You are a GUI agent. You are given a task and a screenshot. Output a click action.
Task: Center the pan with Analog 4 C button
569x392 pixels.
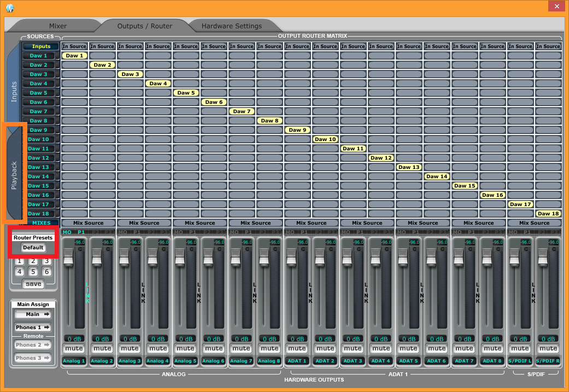click(x=163, y=249)
